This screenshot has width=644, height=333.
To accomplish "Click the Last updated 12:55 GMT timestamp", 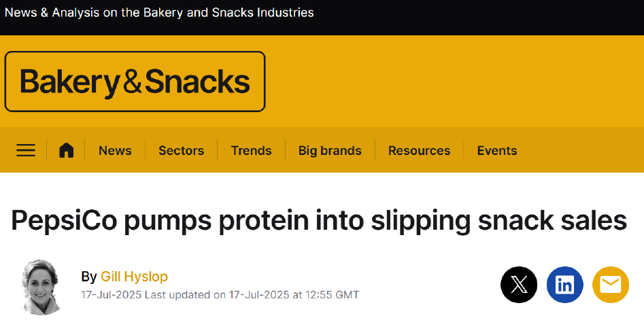I will [x=252, y=294].
